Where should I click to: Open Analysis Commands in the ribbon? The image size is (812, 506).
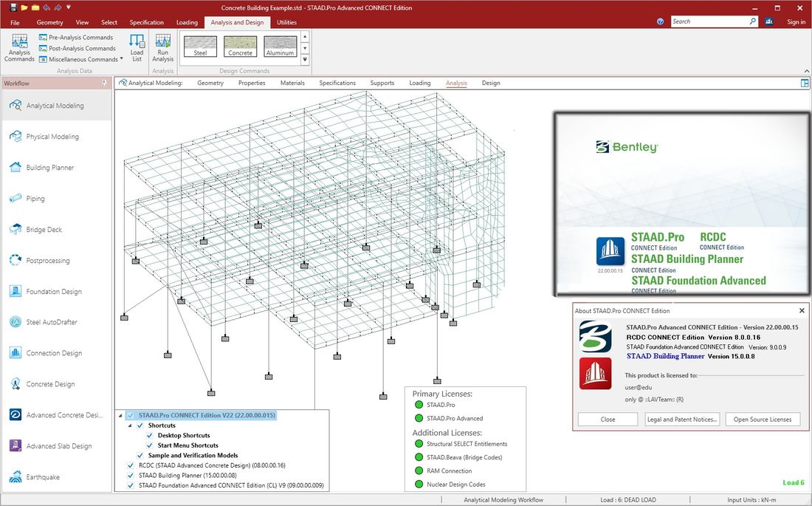point(19,48)
